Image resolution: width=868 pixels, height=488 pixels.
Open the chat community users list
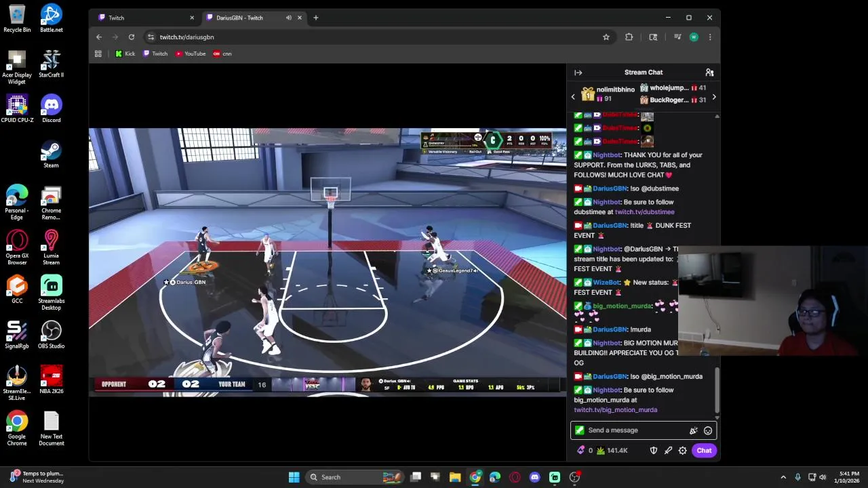709,73
